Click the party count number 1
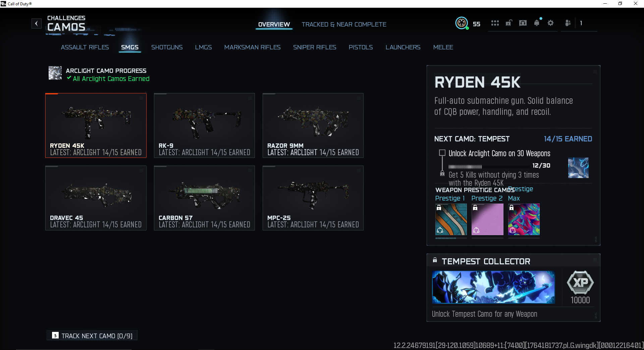The height and width of the screenshot is (350, 644). [x=581, y=23]
